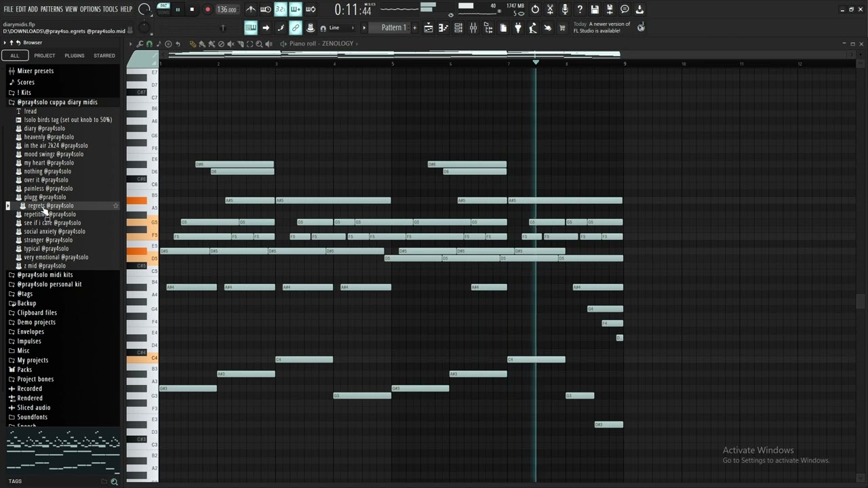Expand the Demo projects folder
Screen dimensions: 868x488
pos(36,322)
